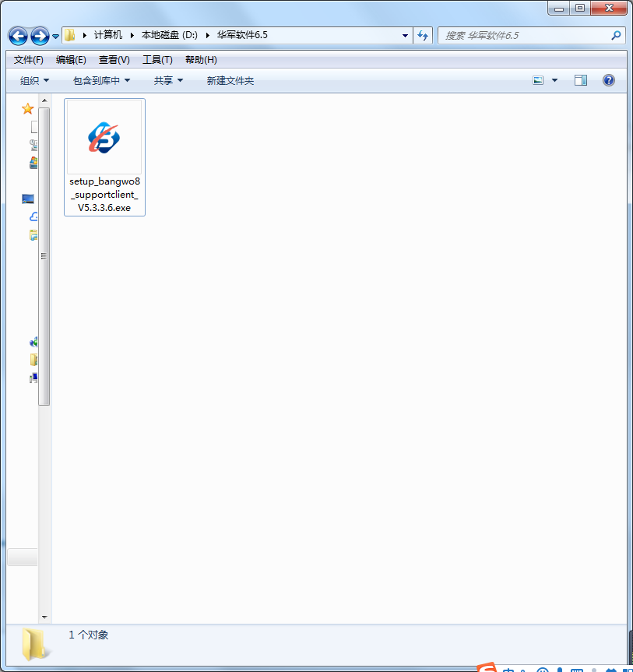Toggle the preview pane icon
This screenshot has height=672, width=633.
pyautogui.click(x=581, y=80)
